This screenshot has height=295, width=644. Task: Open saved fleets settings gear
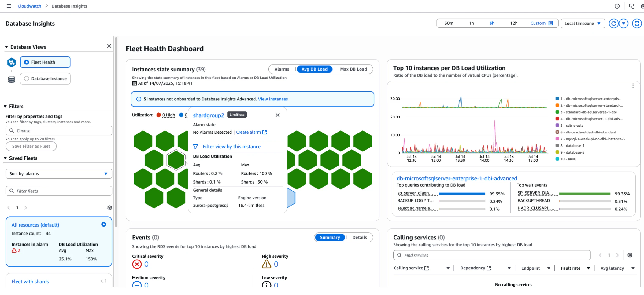point(110,208)
